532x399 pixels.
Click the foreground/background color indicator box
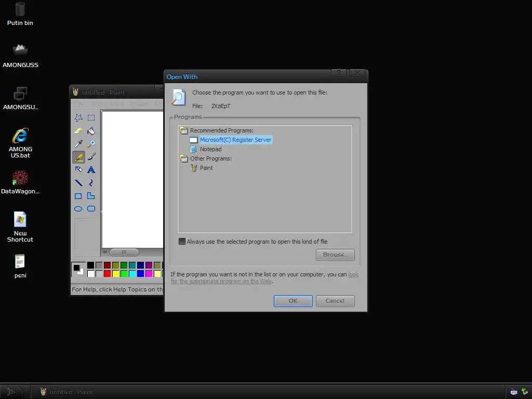point(78,270)
